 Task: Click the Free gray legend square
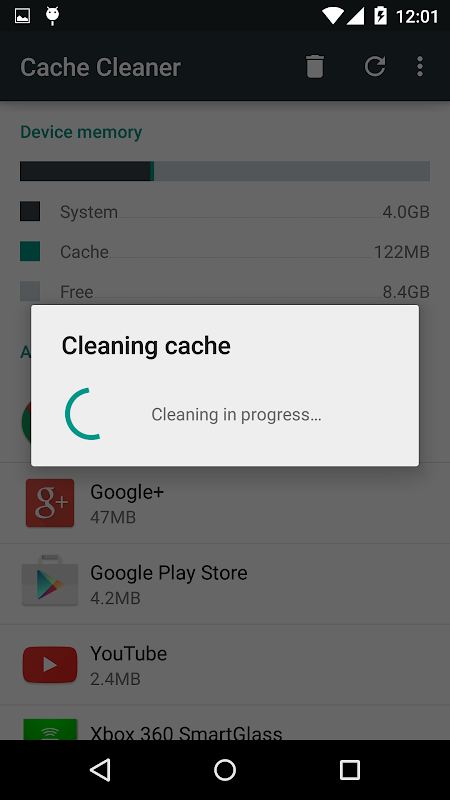[x=30, y=291]
